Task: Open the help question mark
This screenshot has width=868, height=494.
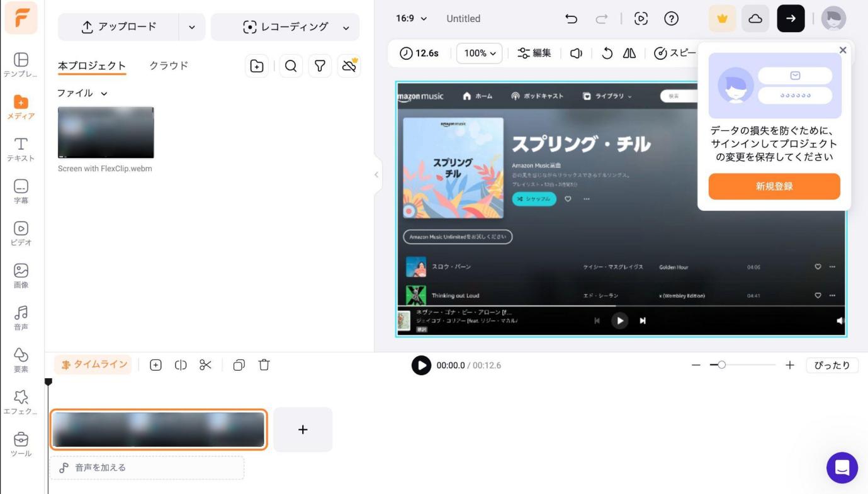Action: click(x=671, y=19)
